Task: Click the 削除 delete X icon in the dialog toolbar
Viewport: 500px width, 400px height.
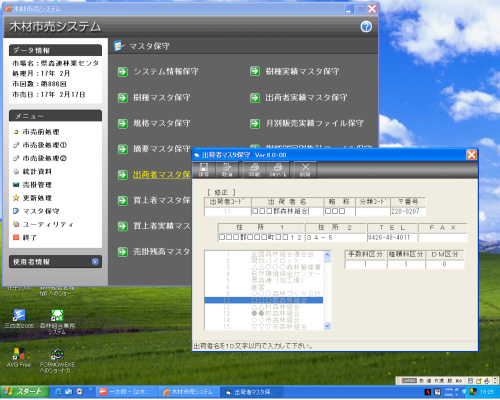Action: coord(305,170)
